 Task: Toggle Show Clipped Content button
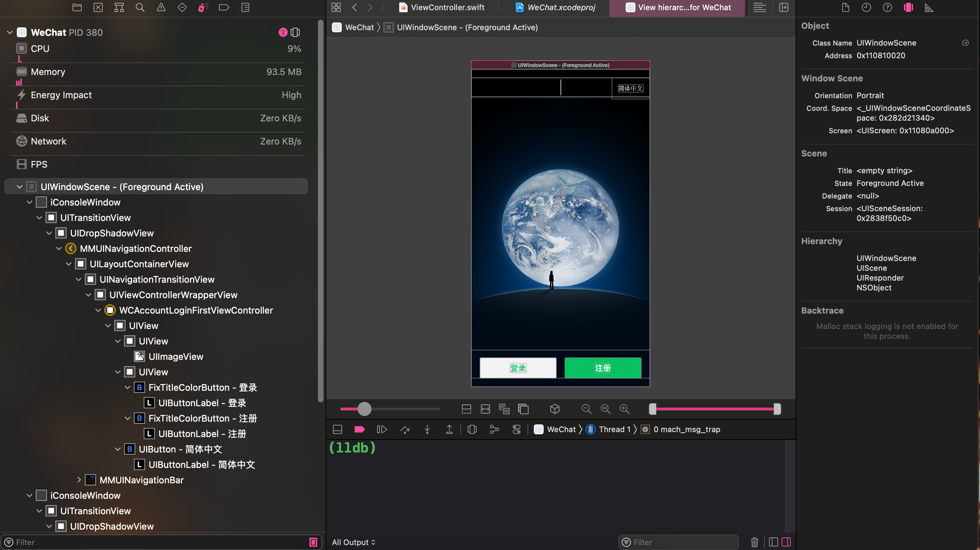pyautogui.click(x=467, y=409)
